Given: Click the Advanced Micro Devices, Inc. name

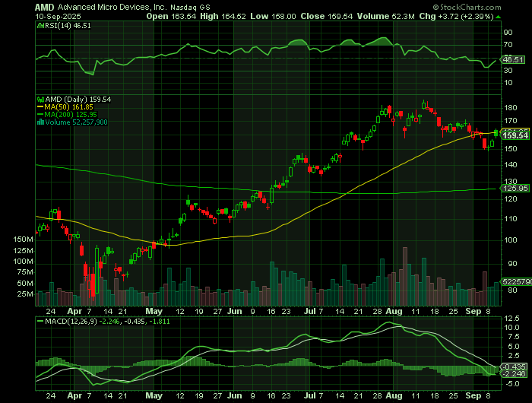Looking at the screenshot, I should click(x=112, y=7).
